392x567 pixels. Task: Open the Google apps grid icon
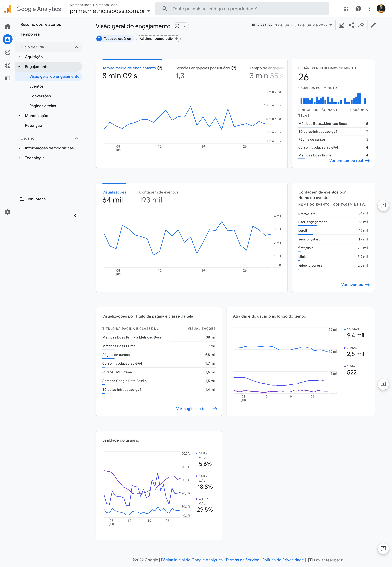[x=347, y=8]
